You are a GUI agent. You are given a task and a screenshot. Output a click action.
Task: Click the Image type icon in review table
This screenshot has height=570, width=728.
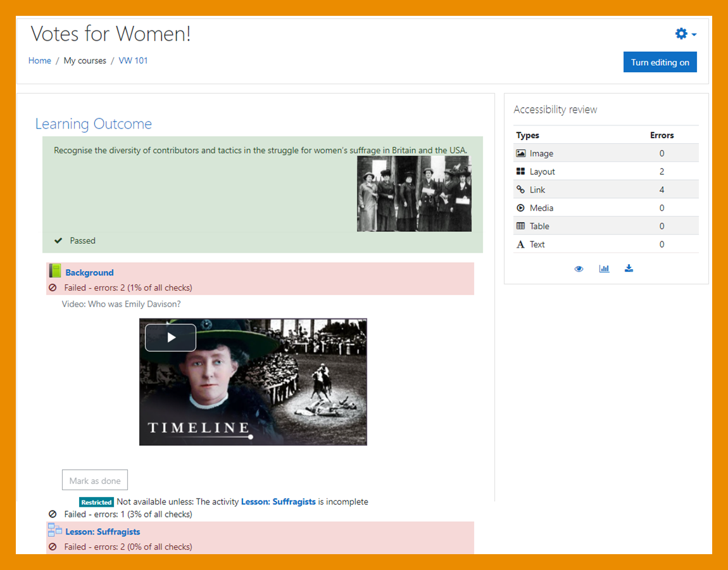520,153
